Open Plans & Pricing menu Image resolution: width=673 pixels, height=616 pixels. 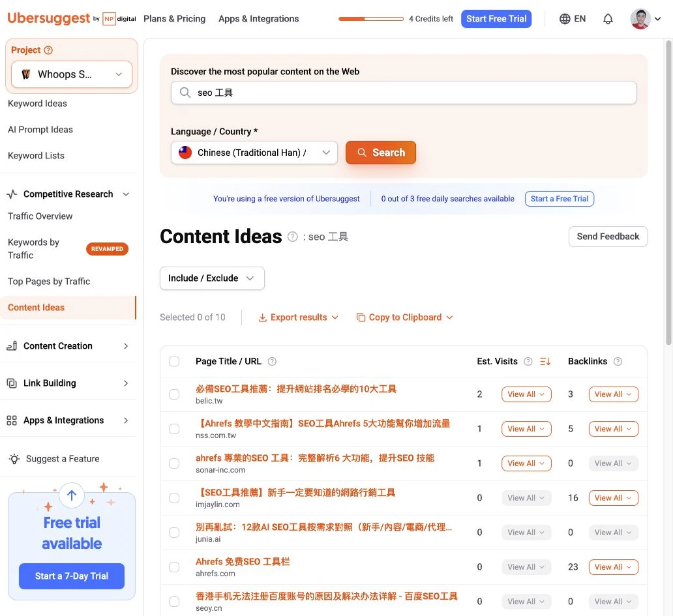pyautogui.click(x=174, y=19)
